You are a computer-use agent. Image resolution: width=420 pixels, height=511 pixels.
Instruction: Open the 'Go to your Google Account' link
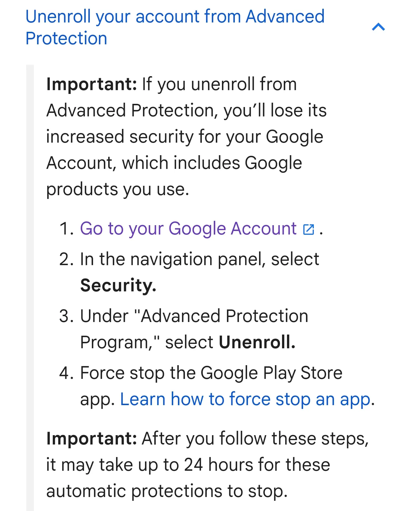(x=188, y=228)
